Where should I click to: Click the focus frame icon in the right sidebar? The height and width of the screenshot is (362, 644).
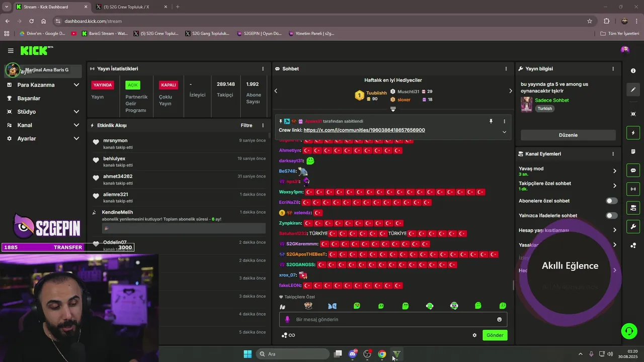633,114
